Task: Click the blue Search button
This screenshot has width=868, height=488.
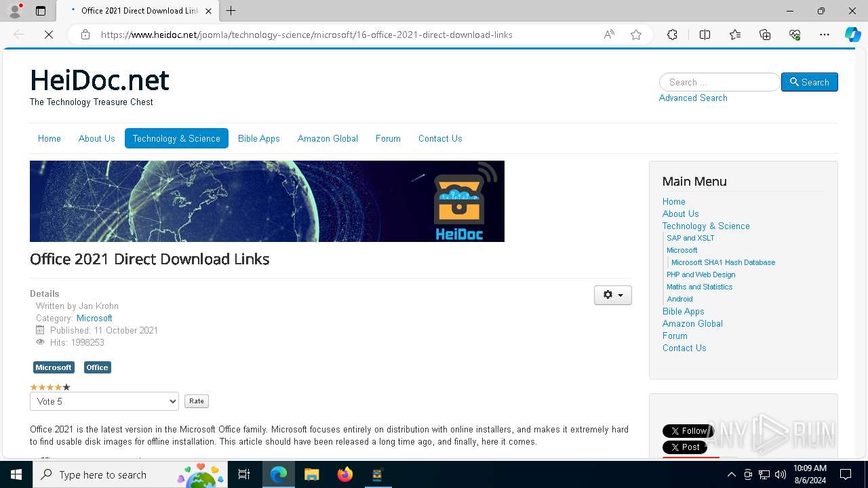Action: tap(810, 82)
